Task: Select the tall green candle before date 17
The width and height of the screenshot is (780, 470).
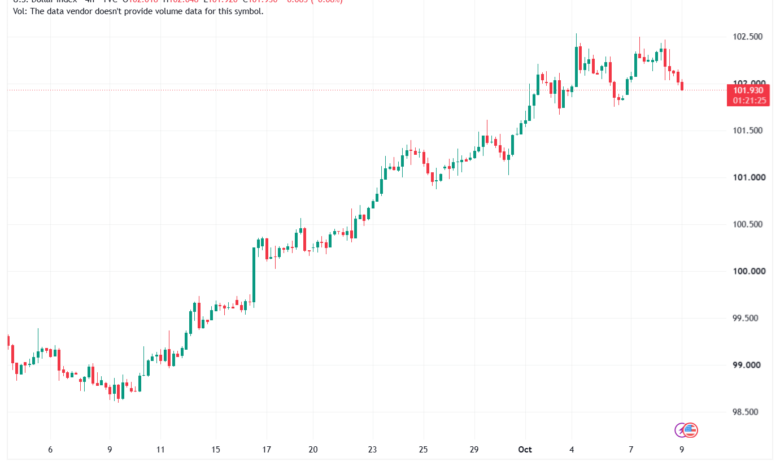Action: pyautogui.click(x=254, y=275)
